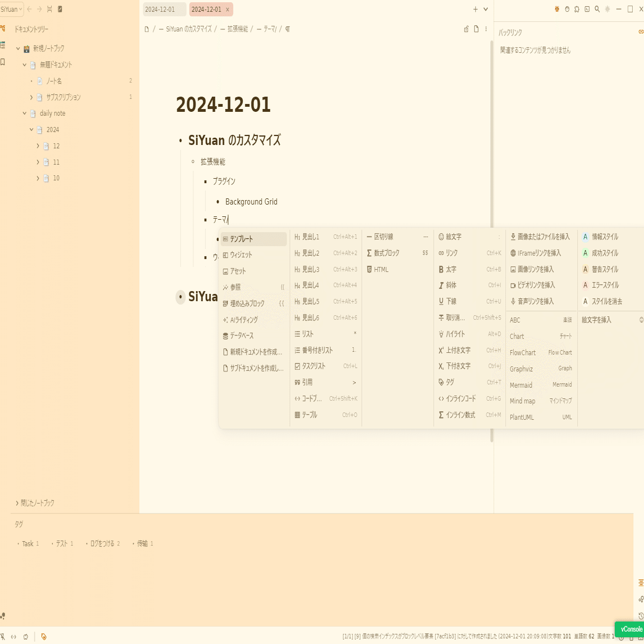Close the active 2024-12-01 tab

click(227, 10)
